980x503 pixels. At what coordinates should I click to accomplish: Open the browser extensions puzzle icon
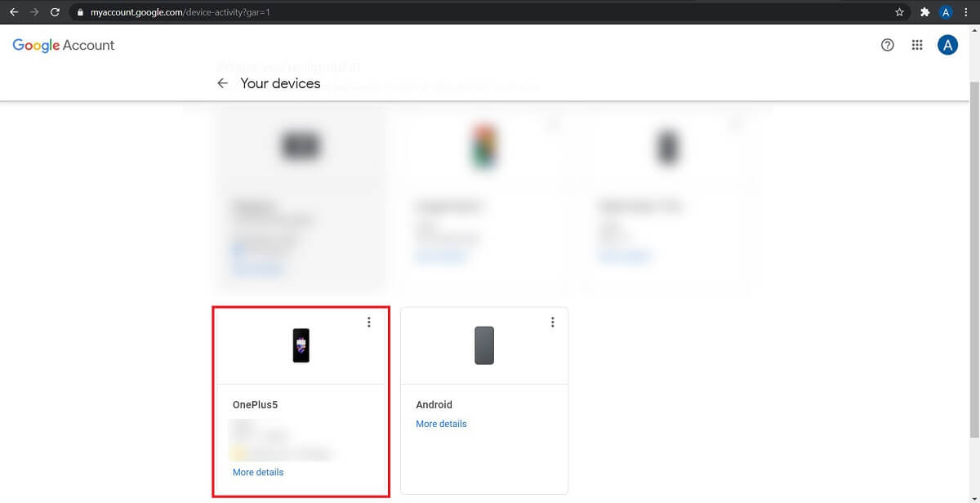pos(925,11)
